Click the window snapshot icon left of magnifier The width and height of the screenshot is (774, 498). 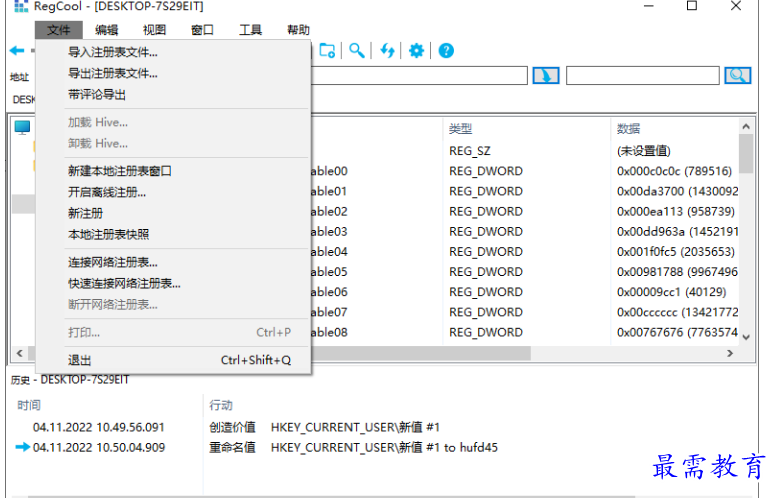327,50
